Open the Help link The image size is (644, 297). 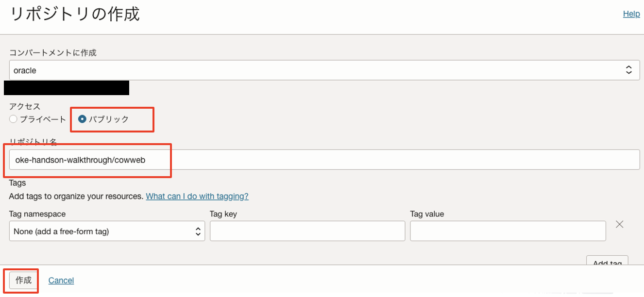[x=631, y=14]
